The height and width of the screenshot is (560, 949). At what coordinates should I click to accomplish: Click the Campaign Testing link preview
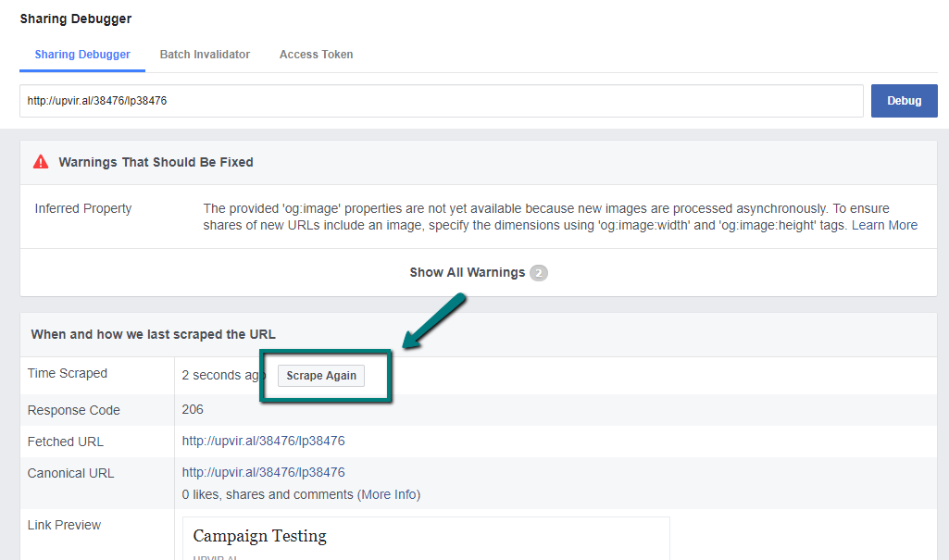(x=426, y=538)
